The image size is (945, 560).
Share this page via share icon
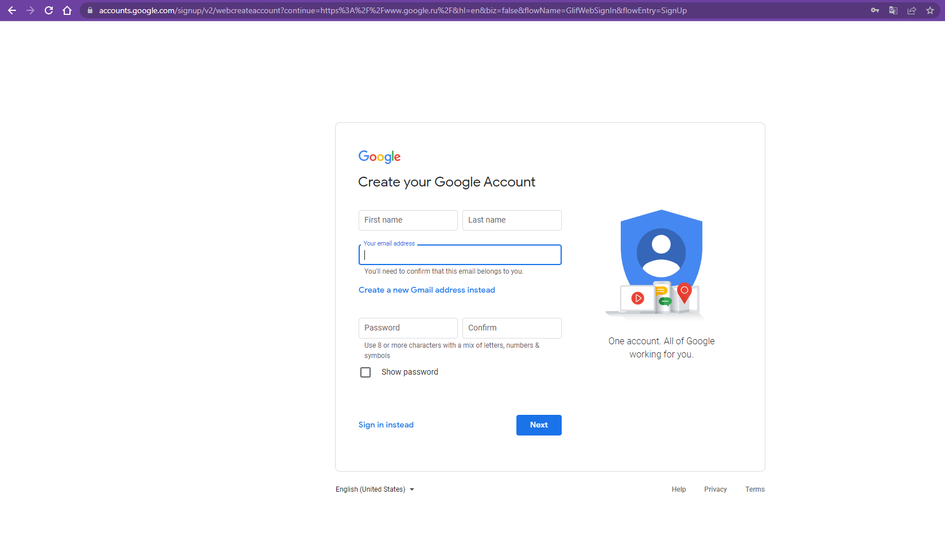coord(911,10)
